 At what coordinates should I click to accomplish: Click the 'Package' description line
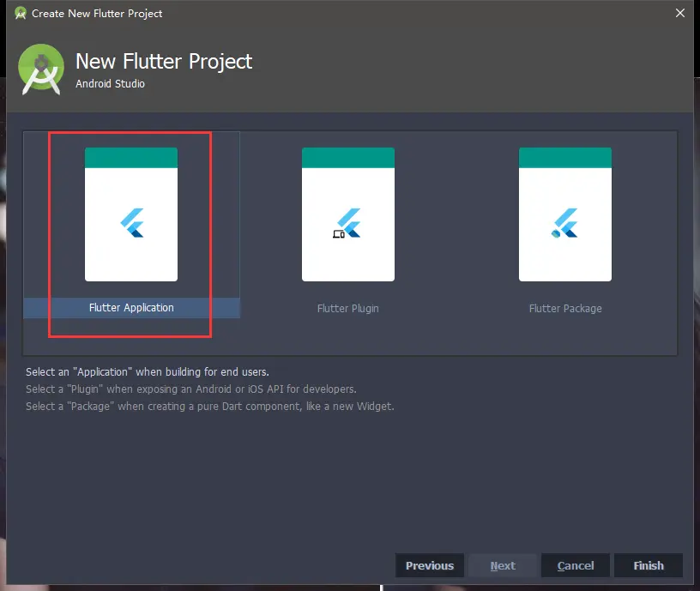tap(210, 407)
